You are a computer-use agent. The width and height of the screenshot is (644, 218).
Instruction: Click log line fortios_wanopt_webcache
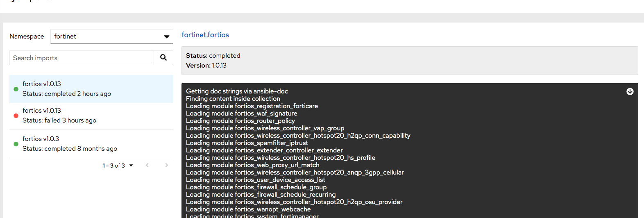248,209
